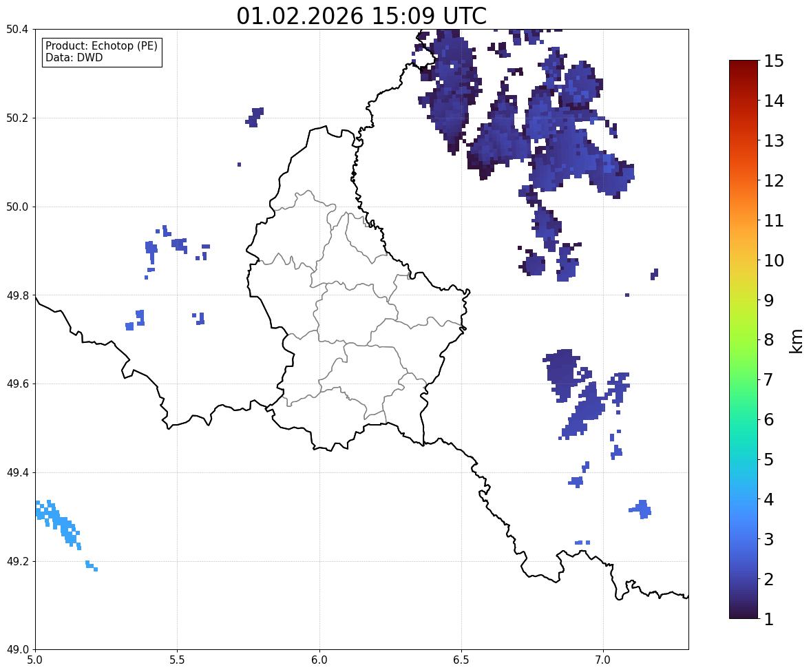This screenshot has height=672, width=811.
Task: Click the latitude axis label 50.2
Action: pos(17,118)
